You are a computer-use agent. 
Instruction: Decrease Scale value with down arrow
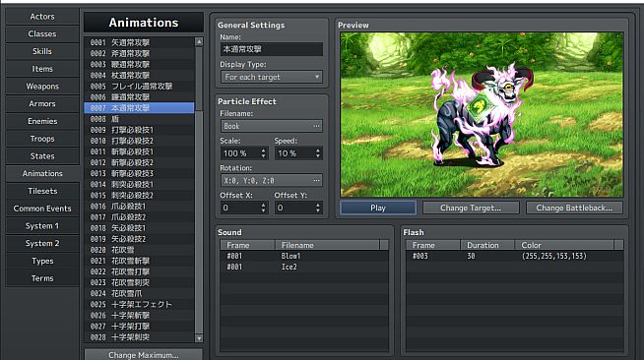[263, 156]
